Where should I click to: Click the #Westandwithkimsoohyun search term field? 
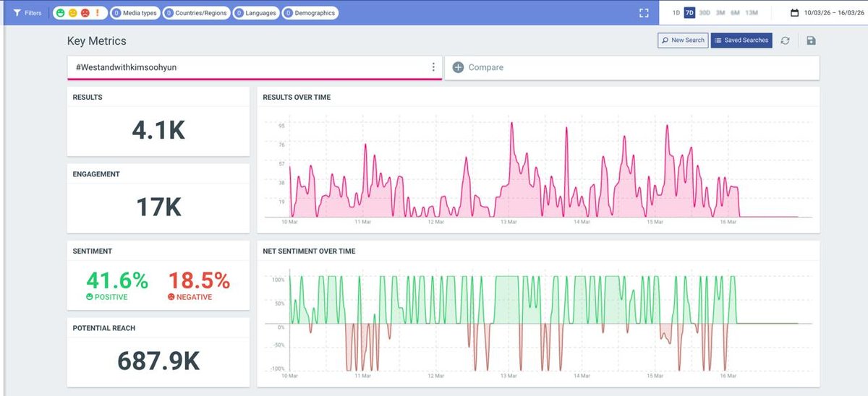[254, 67]
